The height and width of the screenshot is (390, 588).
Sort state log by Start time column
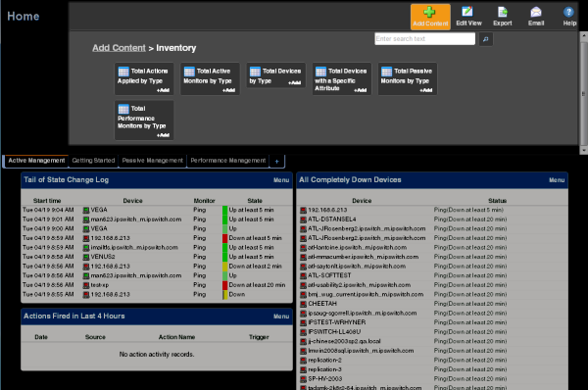click(x=47, y=201)
